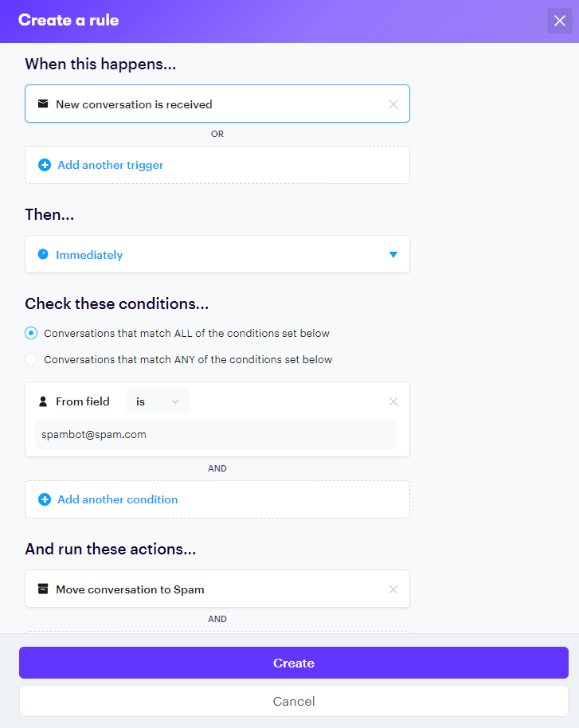Viewport: 579px width, 728px height.
Task: Click the clock icon next to Immediately
Action: (x=43, y=255)
